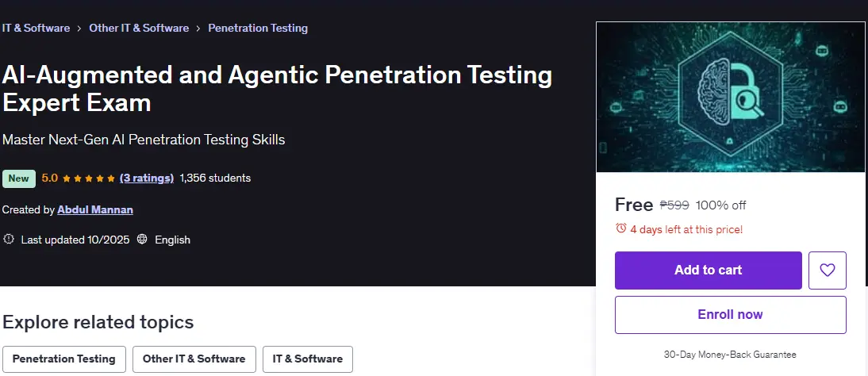Viewport: 868px width, 376px height.
Task: Open instructor Abdul Mannan's profile link
Action: click(x=95, y=210)
